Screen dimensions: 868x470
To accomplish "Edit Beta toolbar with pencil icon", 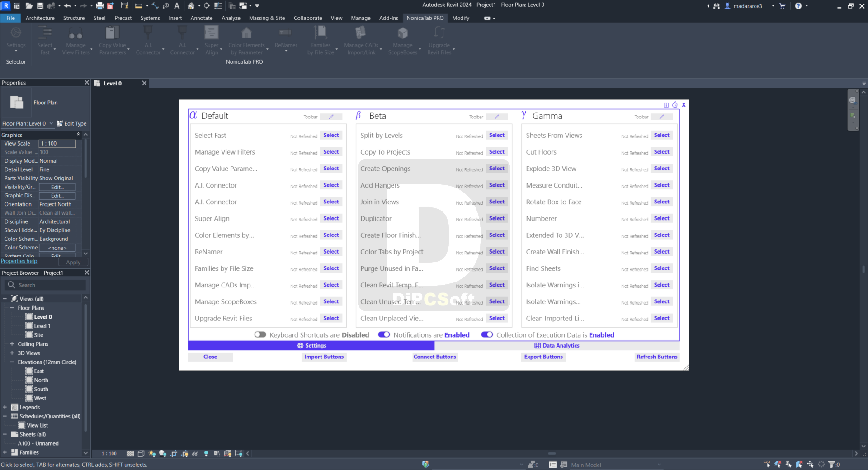I will coord(496,117).
